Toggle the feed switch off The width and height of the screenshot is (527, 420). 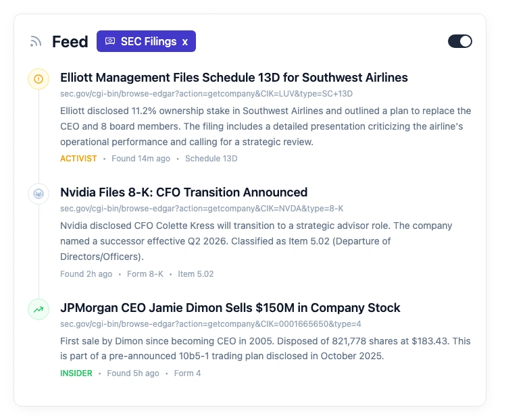[460, 41]
